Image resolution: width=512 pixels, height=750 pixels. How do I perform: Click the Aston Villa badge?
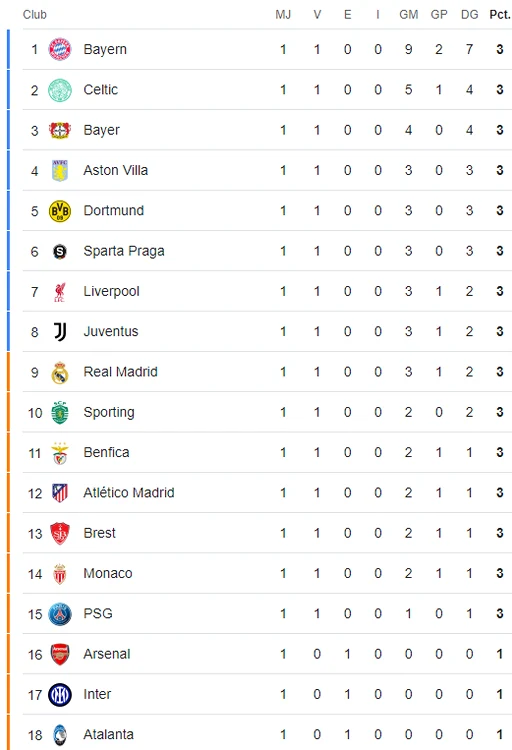(x=60, y=170)
